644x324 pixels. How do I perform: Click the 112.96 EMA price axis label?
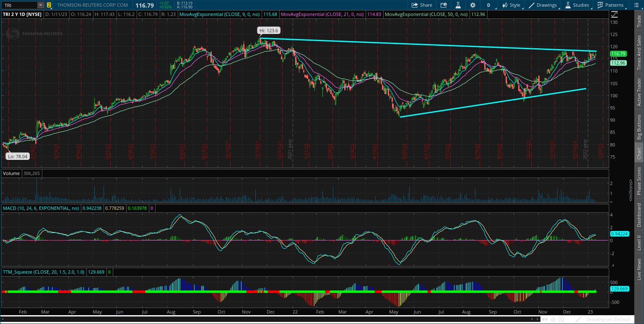618,63
